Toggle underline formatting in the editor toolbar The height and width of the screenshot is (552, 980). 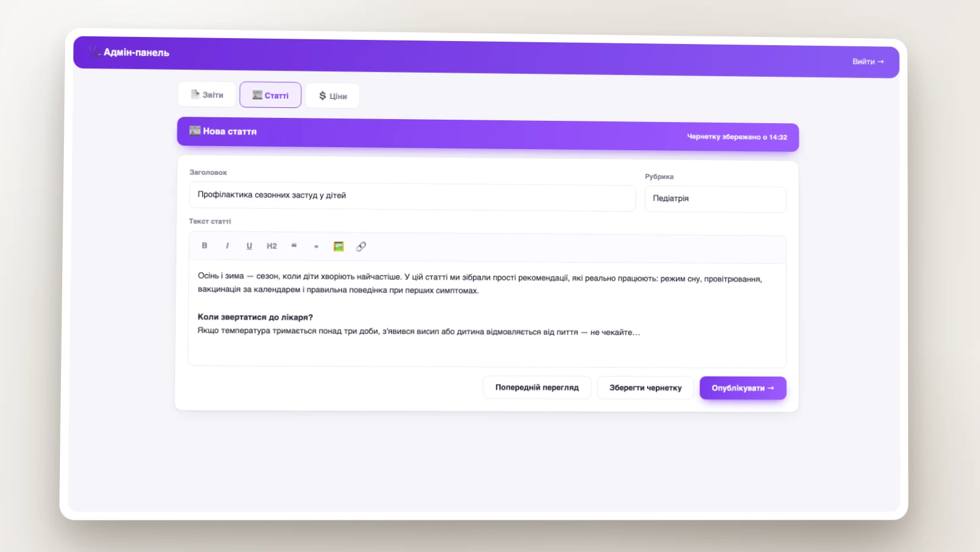(x=249, y=246)
